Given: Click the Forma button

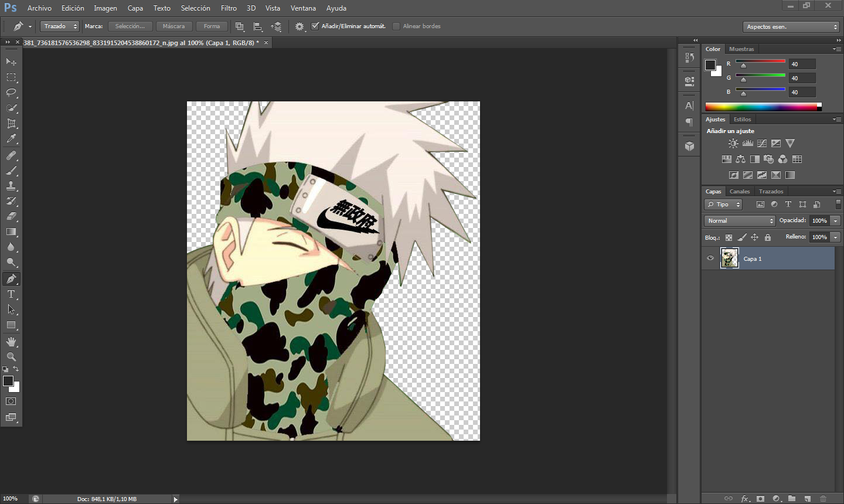Looking at the screenshot, I should [212, 26].
